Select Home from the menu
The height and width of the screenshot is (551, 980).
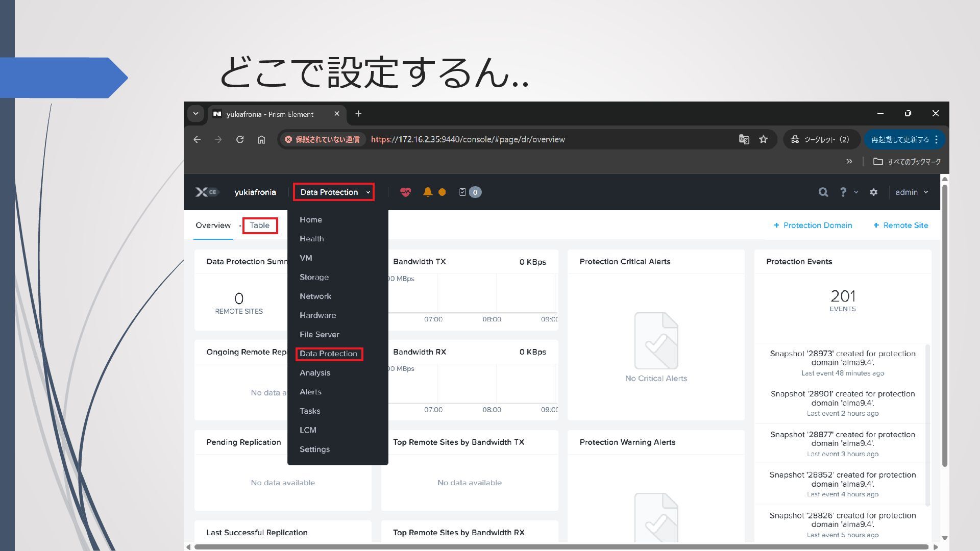point(311,220)
